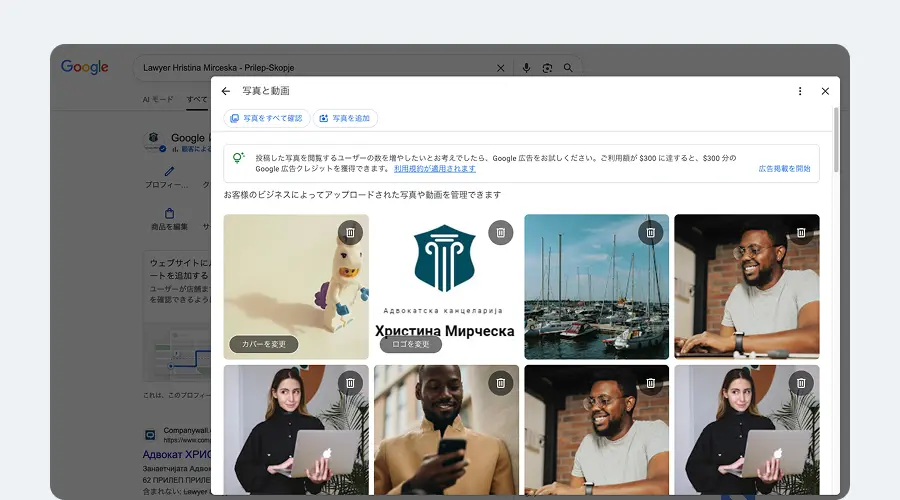Close the 写真と動画 dialog
The height and width of the screenshot is (500, 900).
[x=825, y=91]
